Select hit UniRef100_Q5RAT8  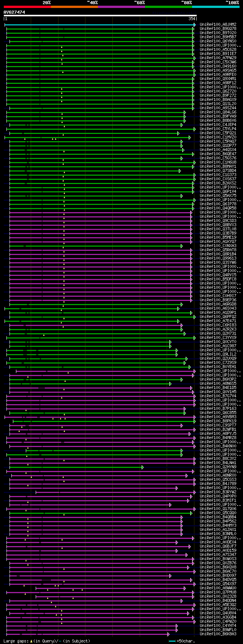coord(218,250)
